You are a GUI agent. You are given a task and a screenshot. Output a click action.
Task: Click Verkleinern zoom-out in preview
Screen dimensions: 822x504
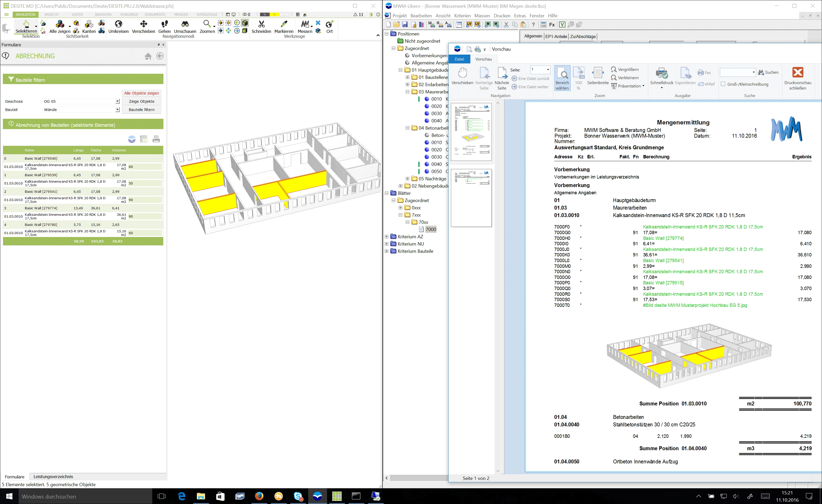624,78
